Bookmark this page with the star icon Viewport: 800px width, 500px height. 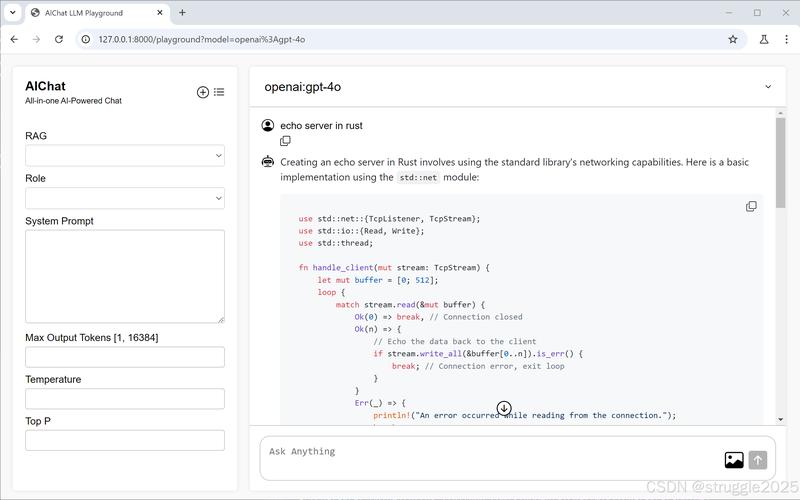(733, 39)
